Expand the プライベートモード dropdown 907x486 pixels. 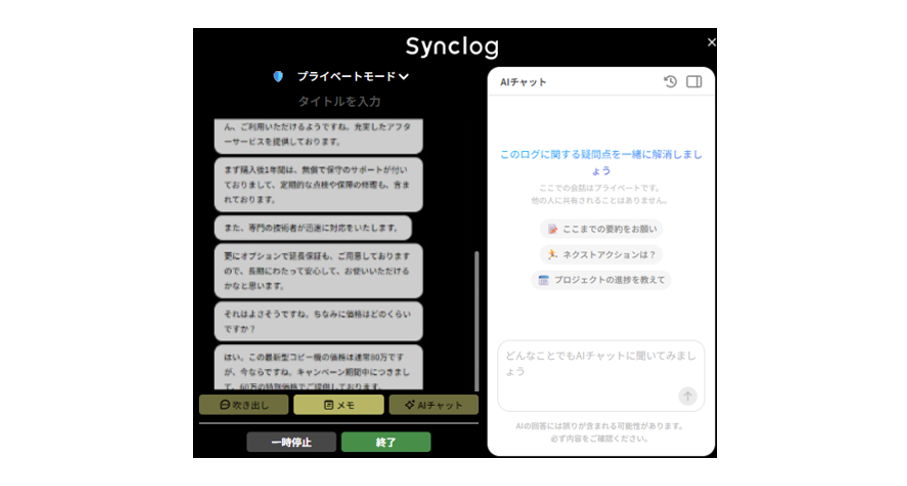353,76
